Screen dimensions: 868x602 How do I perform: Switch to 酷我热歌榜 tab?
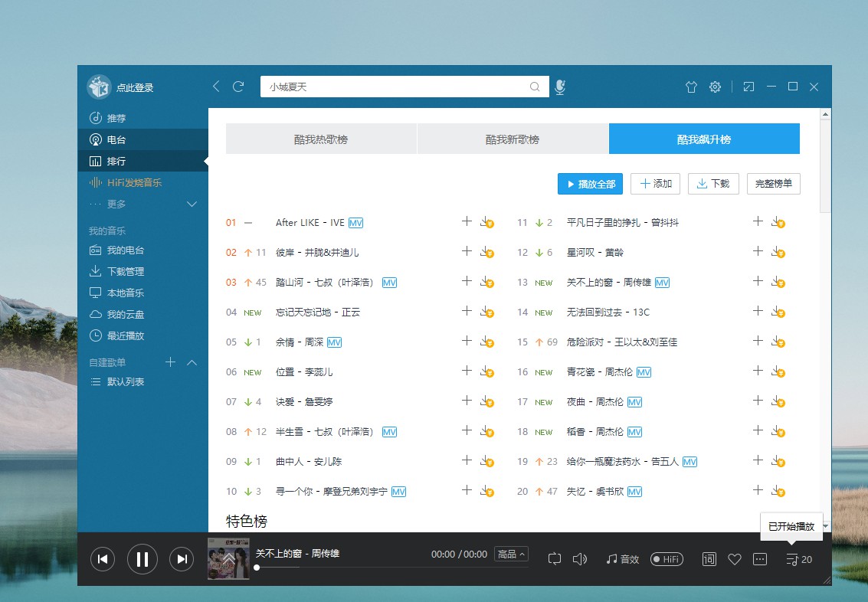[x=321, y=139]
